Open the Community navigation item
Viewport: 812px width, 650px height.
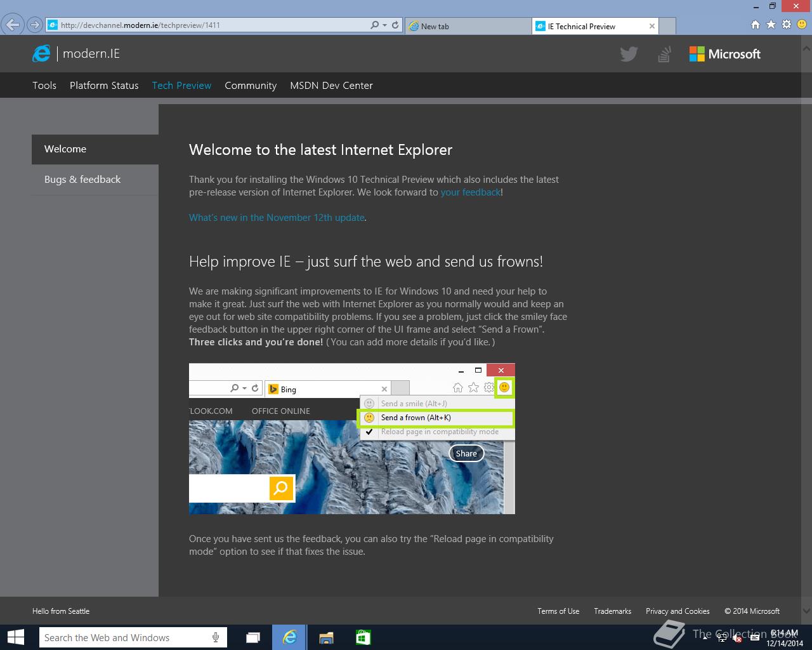(251, 85)
